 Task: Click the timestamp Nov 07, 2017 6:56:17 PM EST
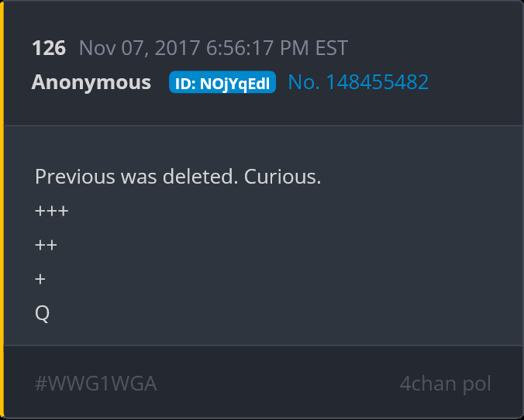[213, 48]
